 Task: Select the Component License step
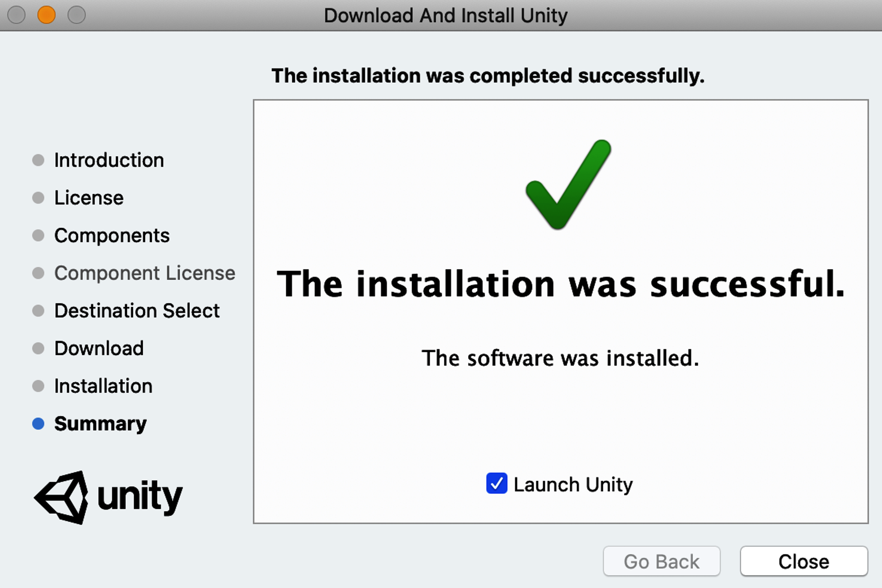[145, 273]
